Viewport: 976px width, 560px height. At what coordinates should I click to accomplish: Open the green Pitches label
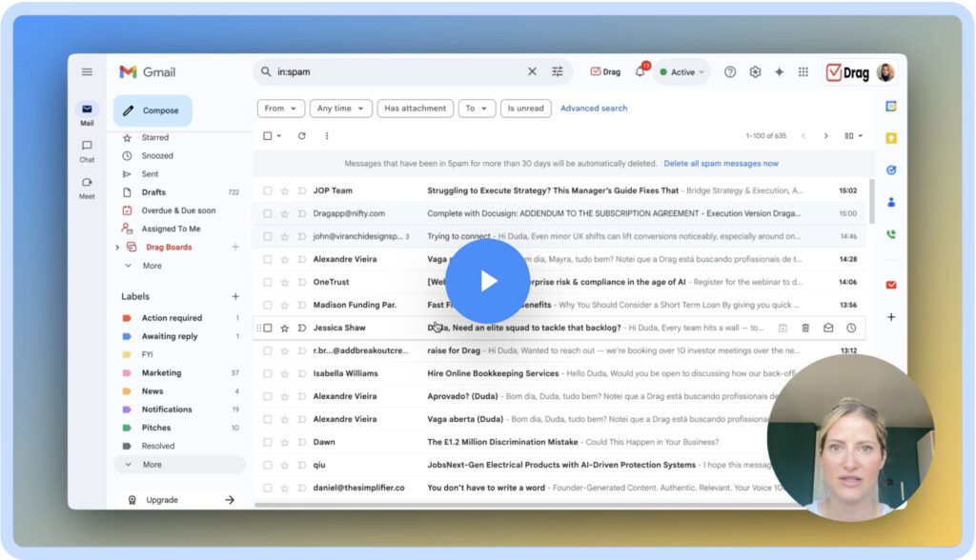(155, 428)
